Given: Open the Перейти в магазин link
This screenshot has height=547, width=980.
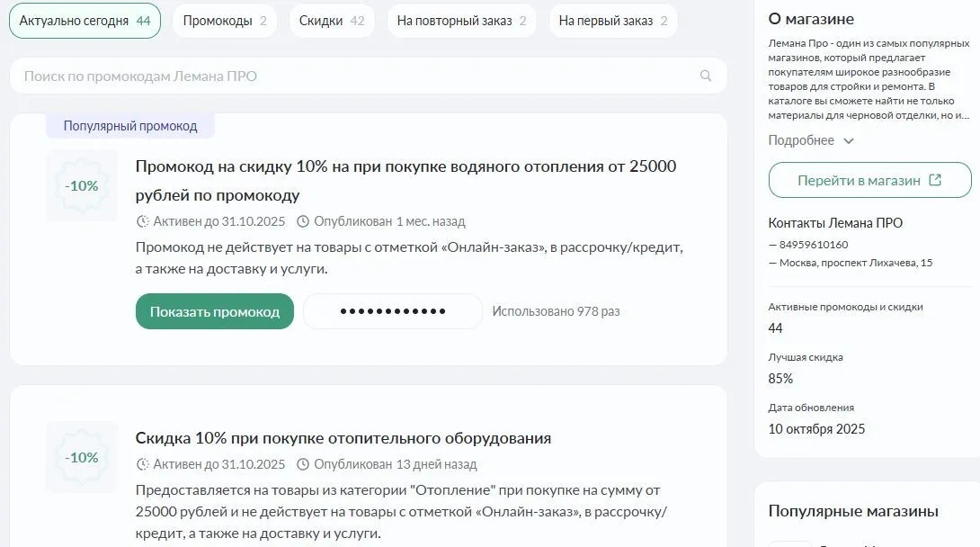Looking at the screenshot, I should pos(859,178).
